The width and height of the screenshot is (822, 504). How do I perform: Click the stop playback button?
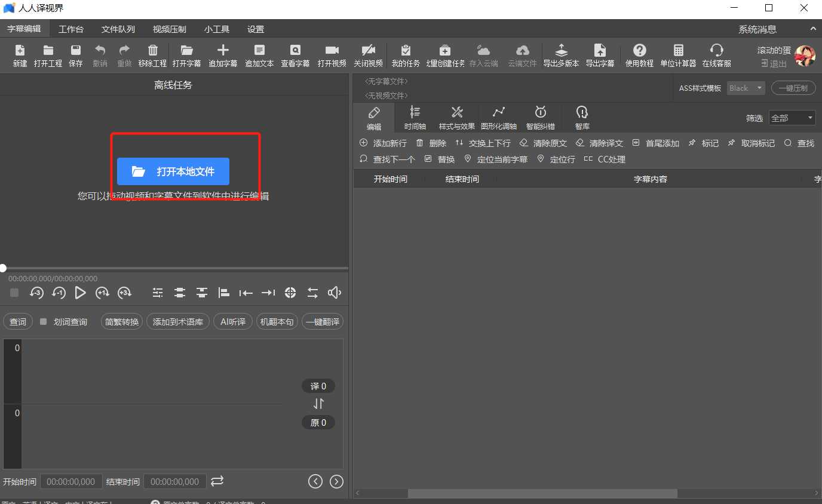coord(14,293)
